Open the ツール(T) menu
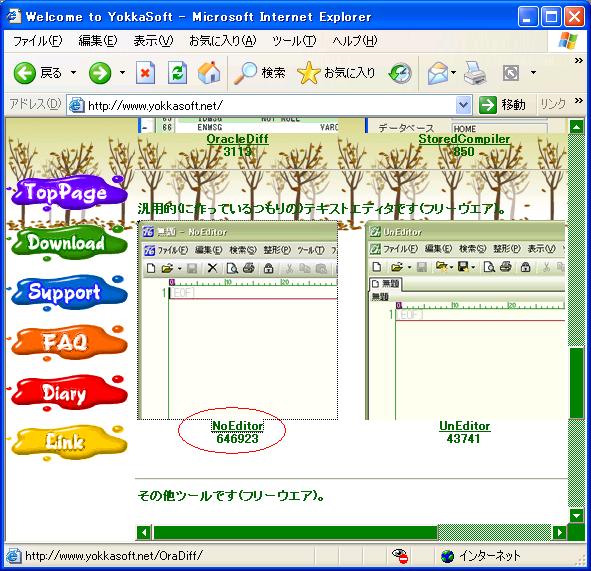This screenshot has width=591, height=571. click(294, 40)
